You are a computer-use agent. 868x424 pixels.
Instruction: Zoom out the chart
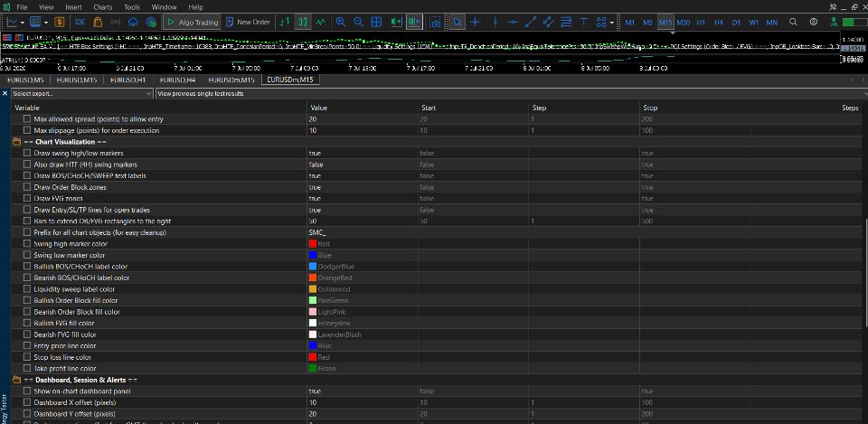(358, 22)
